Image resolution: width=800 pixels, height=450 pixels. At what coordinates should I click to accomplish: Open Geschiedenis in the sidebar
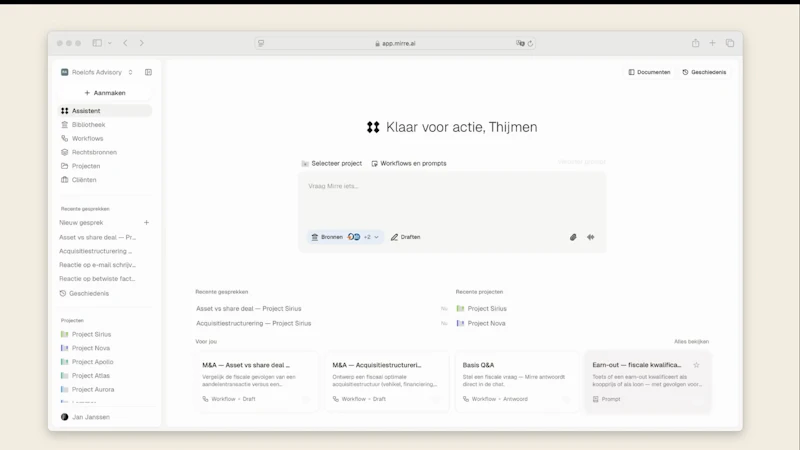84,293
